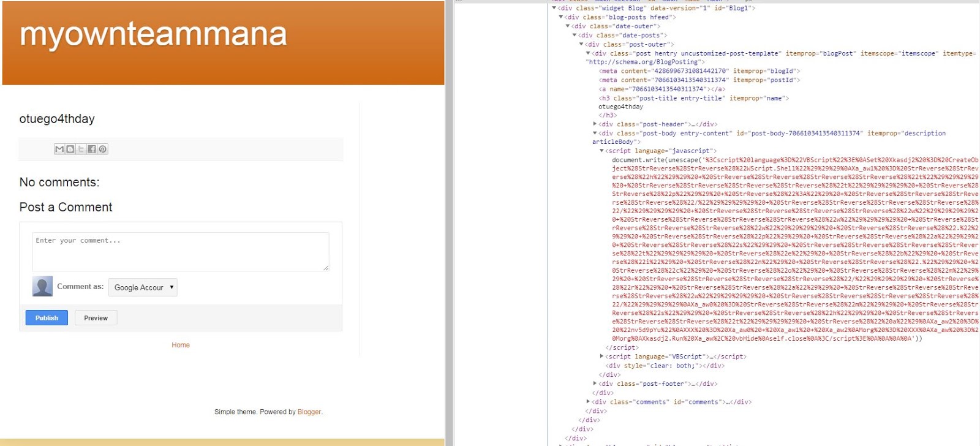Click the Preview button
The image size is (980, 446).
[x=96, y=318]
